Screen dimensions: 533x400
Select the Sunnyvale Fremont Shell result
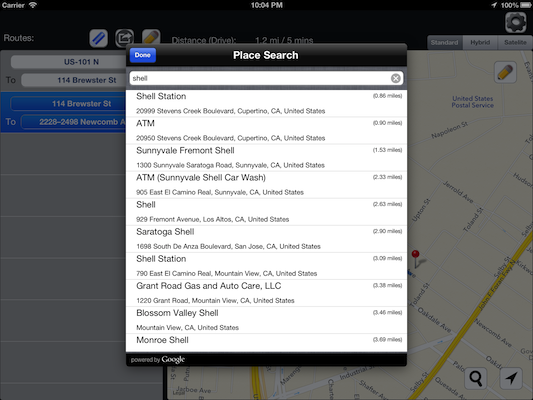(x=266, y=158)
